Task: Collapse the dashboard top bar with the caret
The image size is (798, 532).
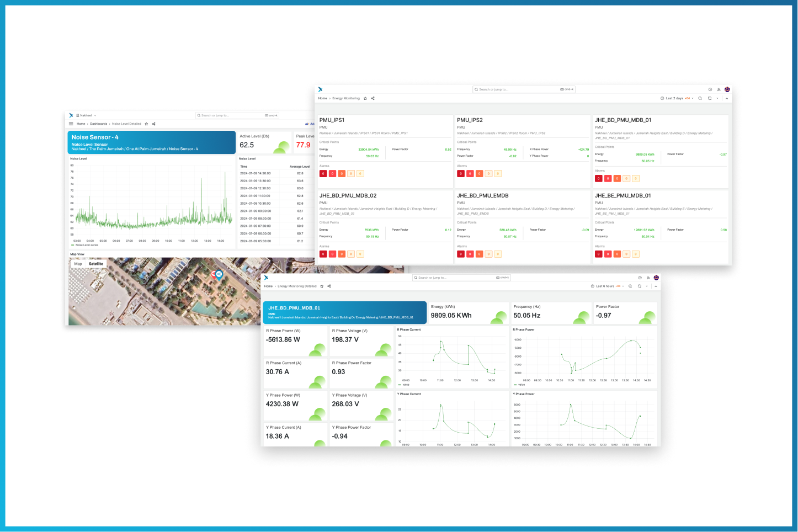Action: (727, 98)
